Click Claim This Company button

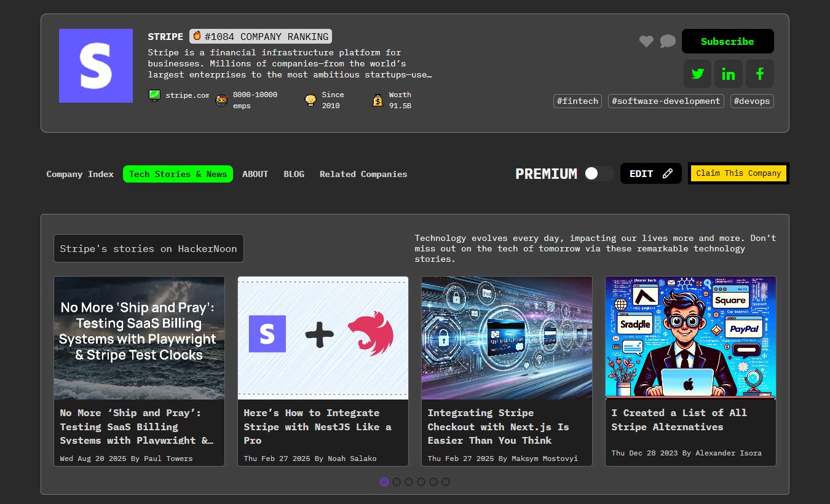coord(738,173)
